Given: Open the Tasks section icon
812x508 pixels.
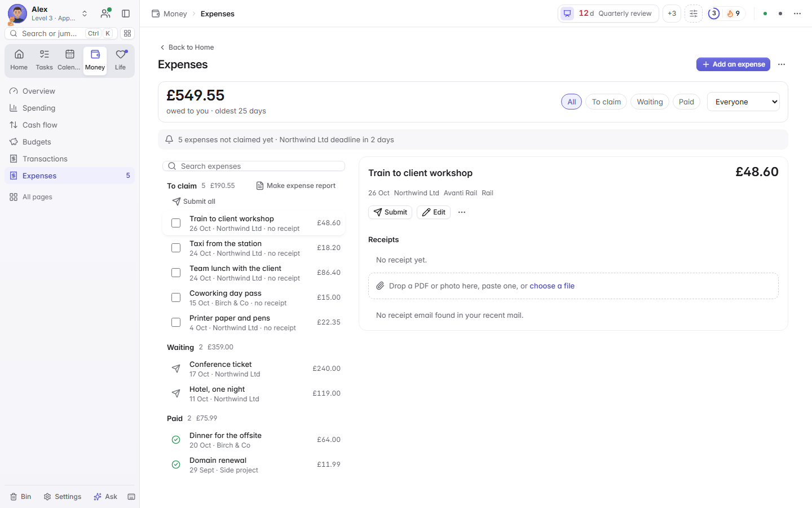Looking at the screenshot, I should click(x=44, y=60).
